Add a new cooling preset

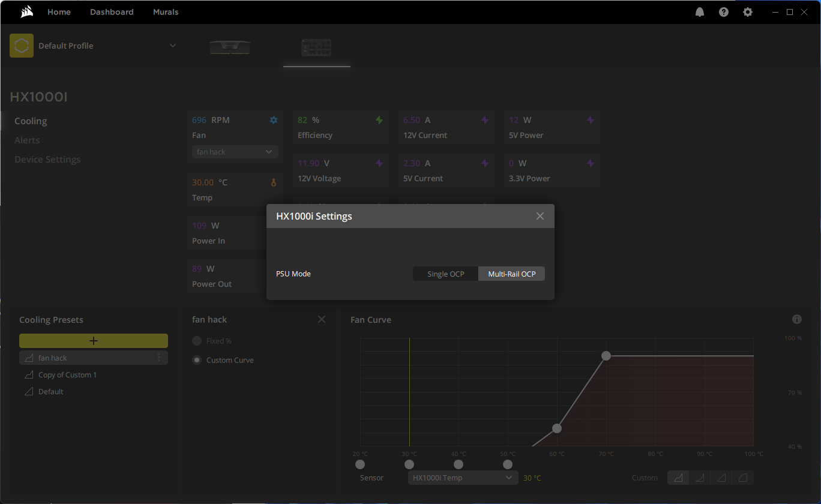click(x=94, y=341)
